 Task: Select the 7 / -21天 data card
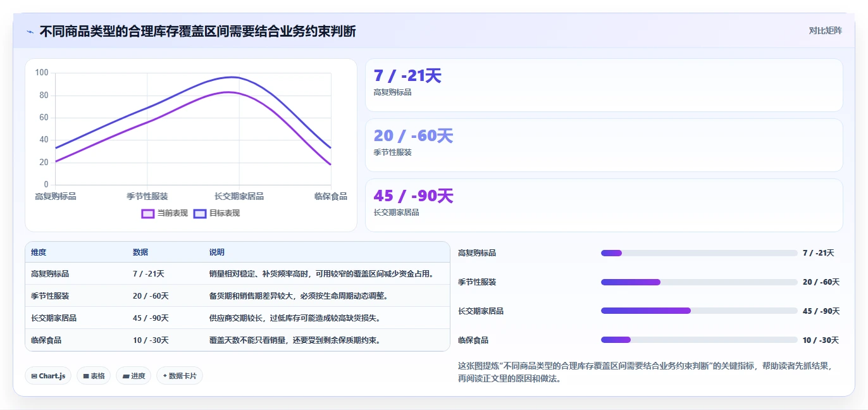604,85
